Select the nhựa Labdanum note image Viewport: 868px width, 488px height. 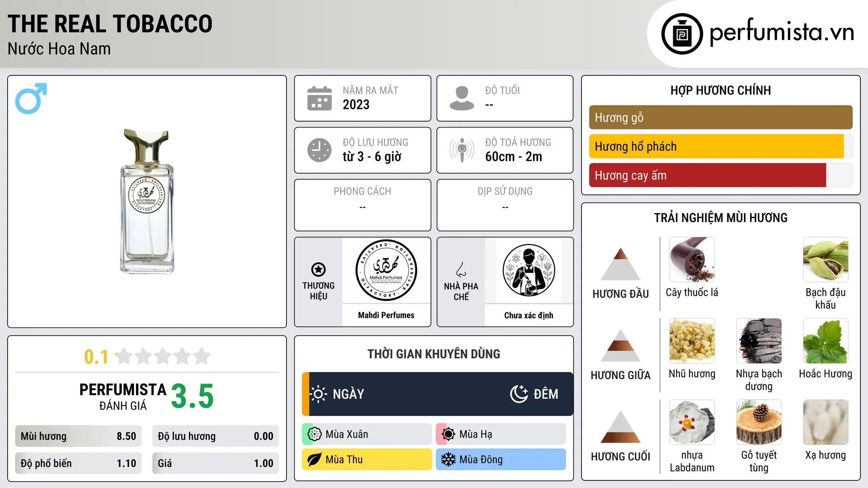[x=692, y=422]
